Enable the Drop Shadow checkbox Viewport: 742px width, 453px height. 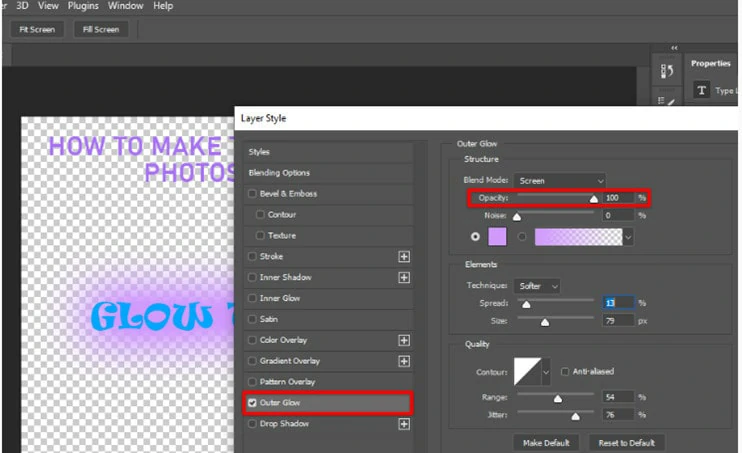[252, 424]
